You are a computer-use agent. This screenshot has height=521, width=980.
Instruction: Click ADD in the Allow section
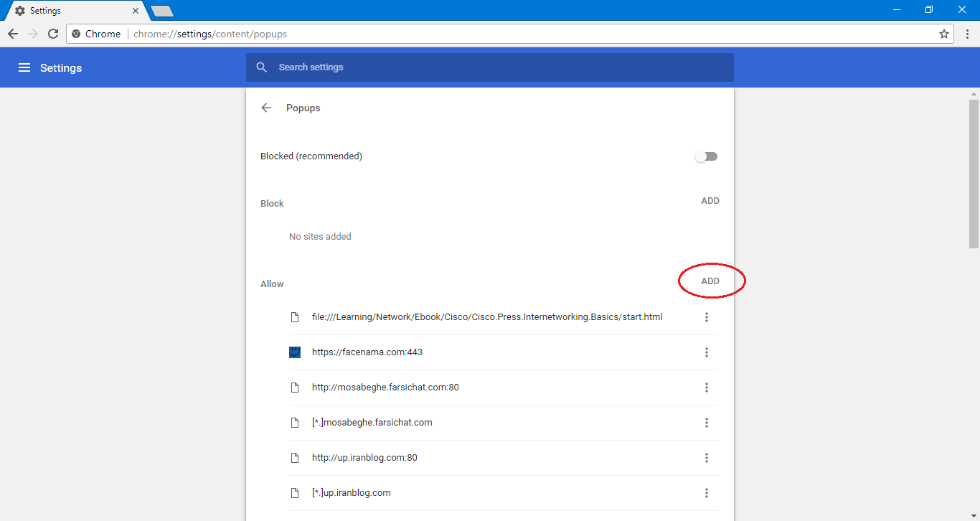(x=710, y=281)
